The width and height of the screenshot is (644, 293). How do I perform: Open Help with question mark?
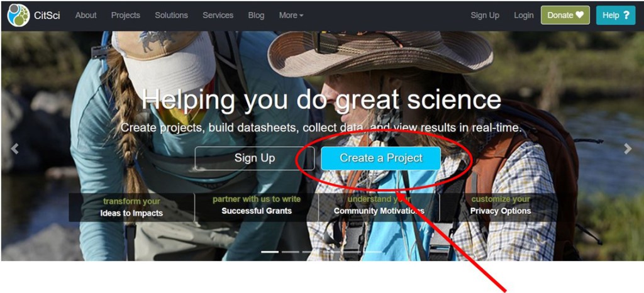pos(616,15)
